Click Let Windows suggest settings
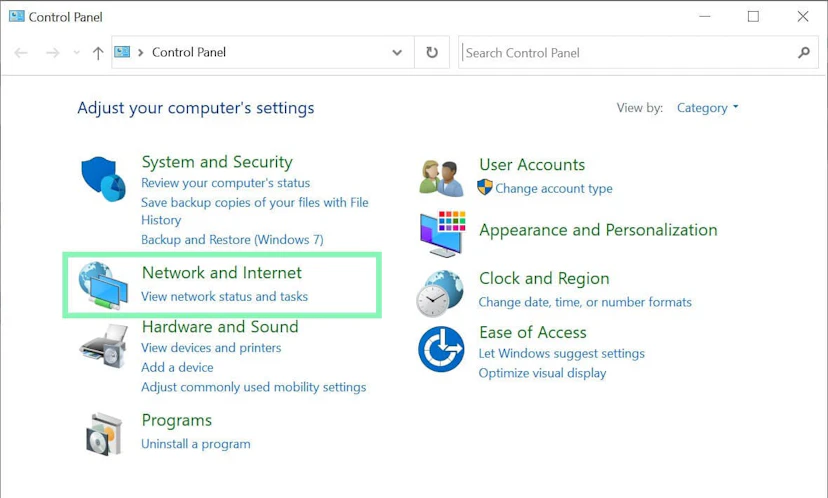The image size is (828, 498). [x=562, y=353]
